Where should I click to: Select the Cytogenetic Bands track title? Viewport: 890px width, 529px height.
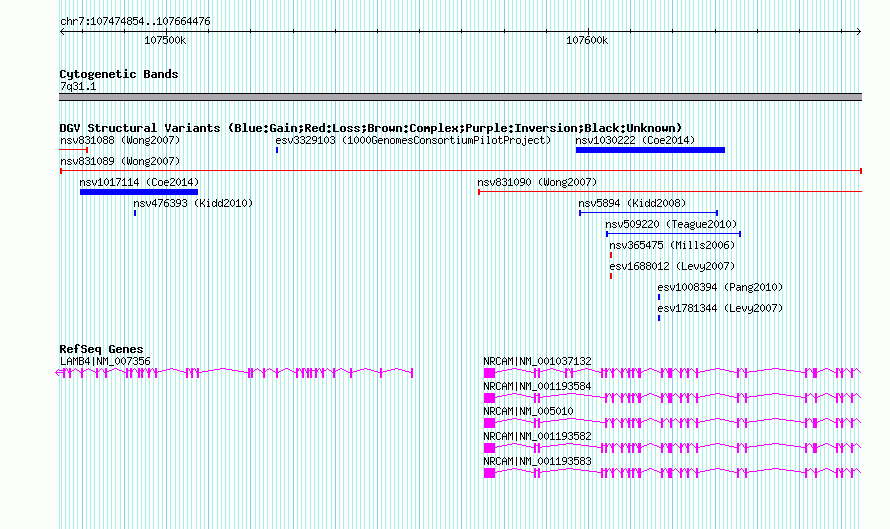coord(119,74)
